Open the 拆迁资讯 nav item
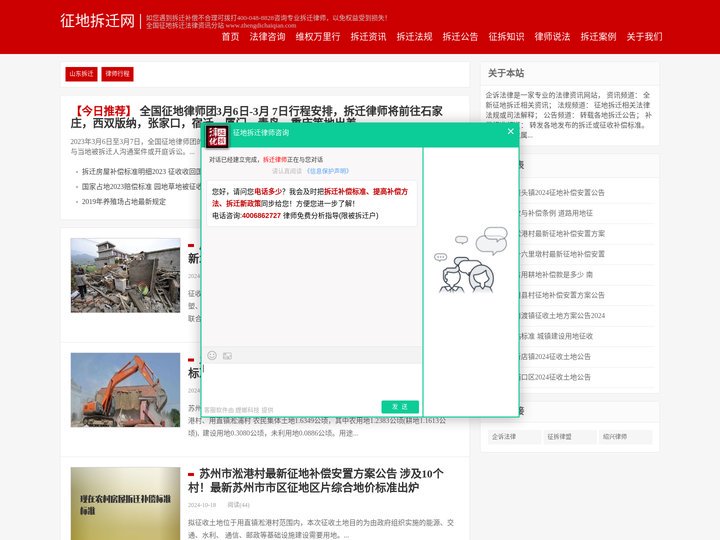 [x=368, y=37]
